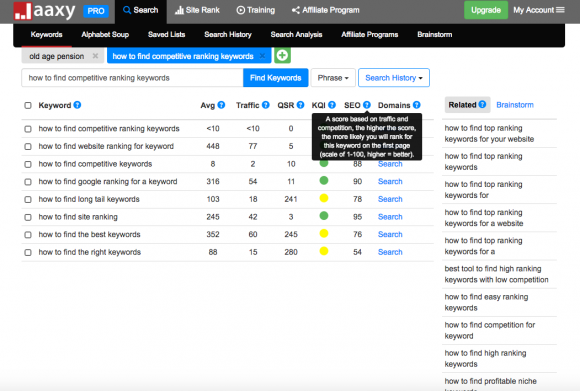
Task: Select the Keywords sub-tab
Action: pyautogui.click(x=46, y=34)
